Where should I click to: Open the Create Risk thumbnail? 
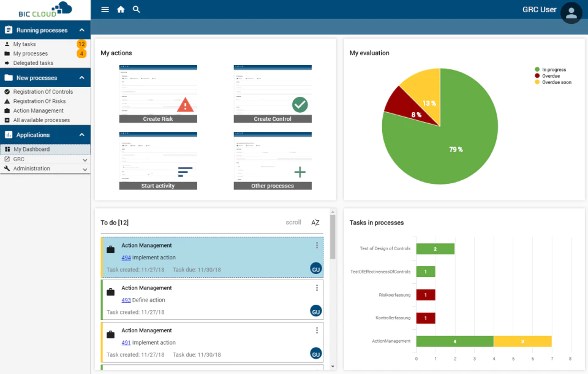(158, 94)
